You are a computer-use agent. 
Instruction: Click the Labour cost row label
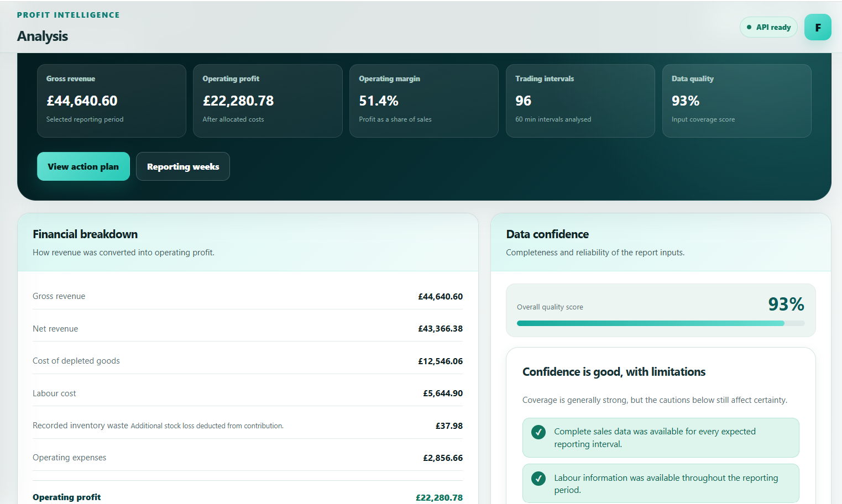(54, 393)
